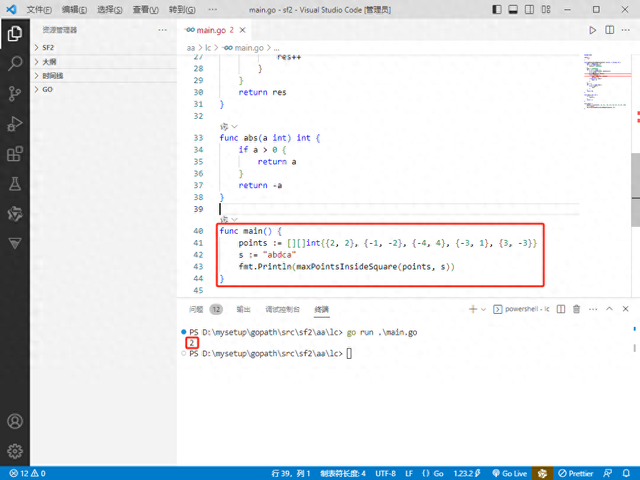
Task: Open the Extensions view
Action: click(x=15, y=154)
